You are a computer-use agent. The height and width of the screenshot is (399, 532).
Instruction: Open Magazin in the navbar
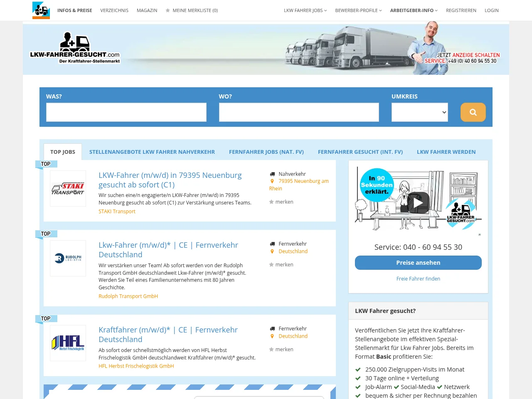(147, 10)
